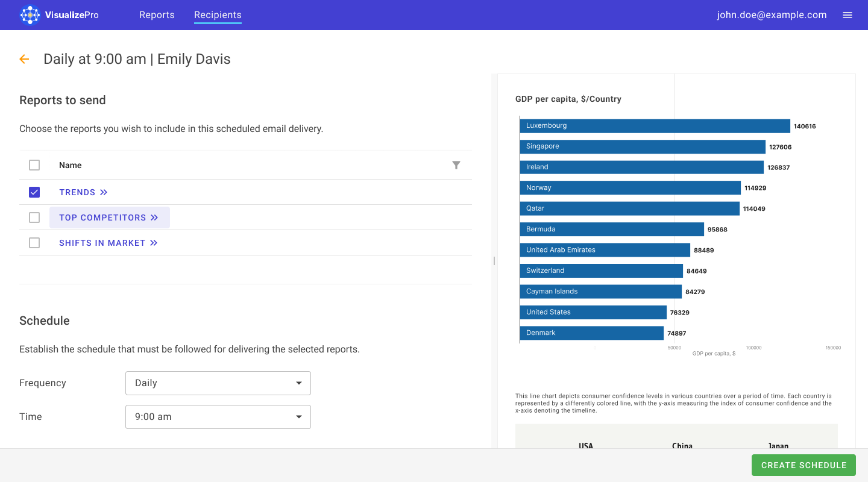Enable the SHIFTS IN MARKET checkbox
The height and width of the screenshot is (482, 868).
[34, 243]
